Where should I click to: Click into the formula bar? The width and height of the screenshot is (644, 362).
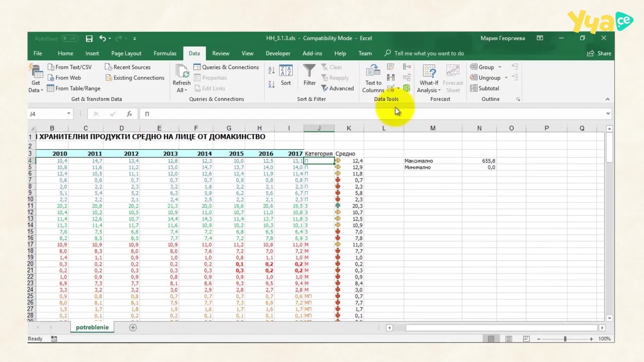372,114
